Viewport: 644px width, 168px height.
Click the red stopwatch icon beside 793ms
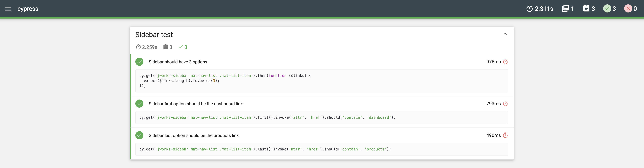[505, 104]
